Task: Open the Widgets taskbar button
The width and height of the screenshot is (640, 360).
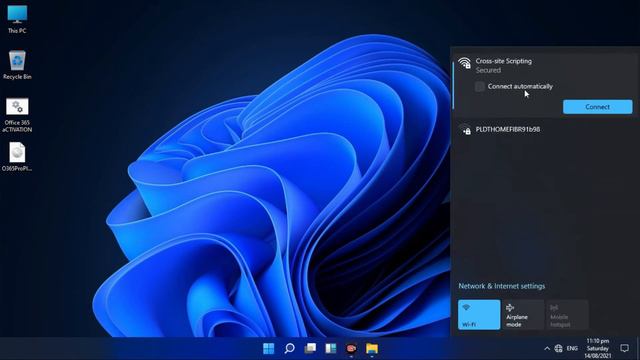Action: click(x=331, y=349)
